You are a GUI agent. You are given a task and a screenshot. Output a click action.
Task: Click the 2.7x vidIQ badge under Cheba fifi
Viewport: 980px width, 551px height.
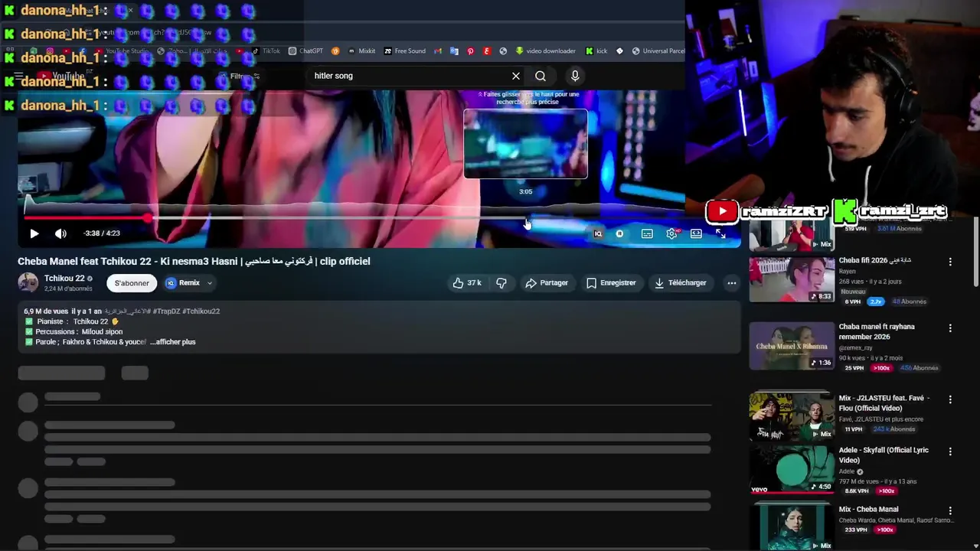(876, 302)
